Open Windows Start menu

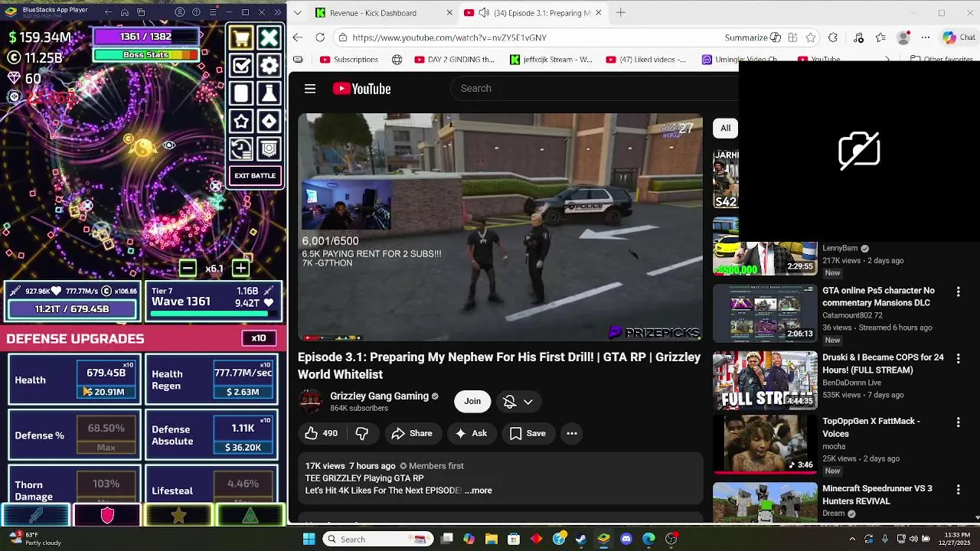(x=309, y=539)
